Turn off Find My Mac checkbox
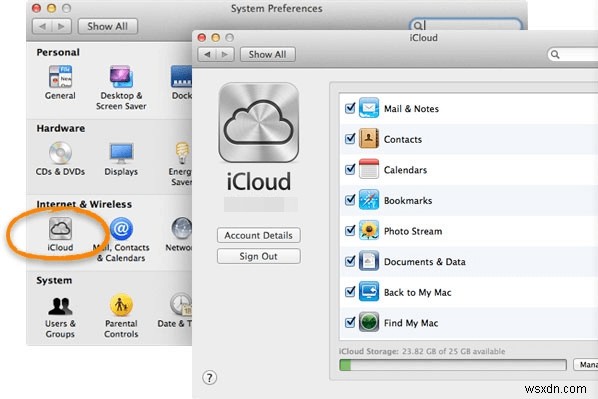Image resolution: width=598 pixels, height=399 pixels. click(x=350, y=322)
